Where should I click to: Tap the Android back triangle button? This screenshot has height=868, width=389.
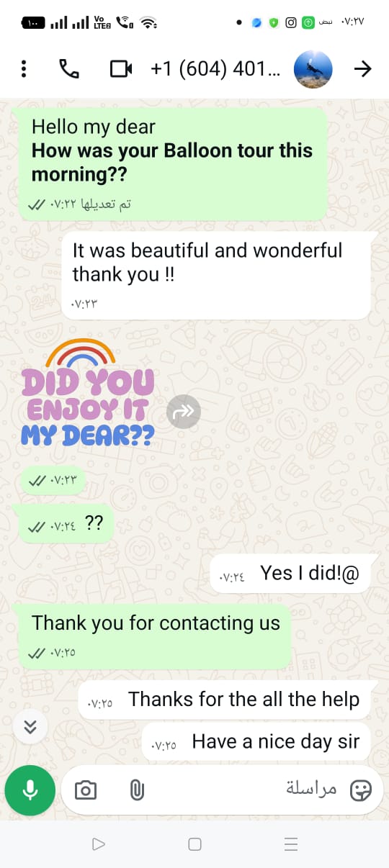tap(99, 844)
